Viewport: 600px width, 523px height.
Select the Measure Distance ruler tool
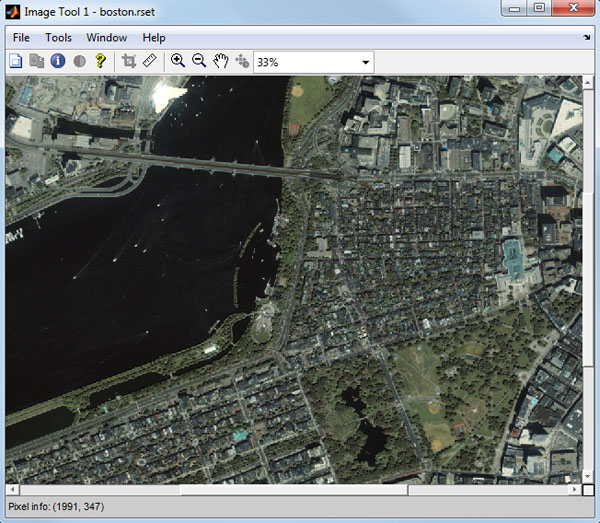pos(149,61)
